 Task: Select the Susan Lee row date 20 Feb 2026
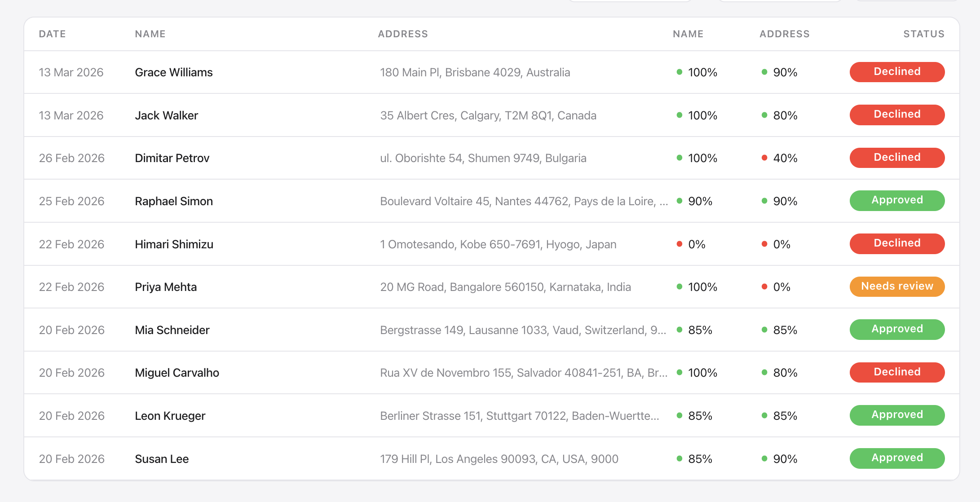click(71, 459)
